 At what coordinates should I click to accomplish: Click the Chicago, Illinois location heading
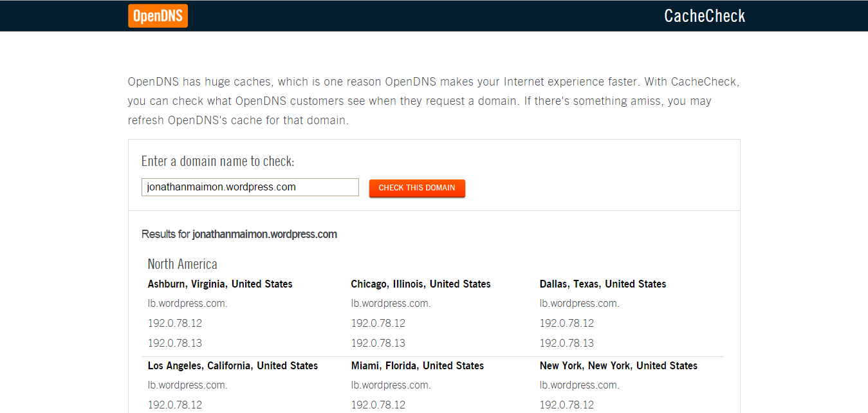coord(421,284)
